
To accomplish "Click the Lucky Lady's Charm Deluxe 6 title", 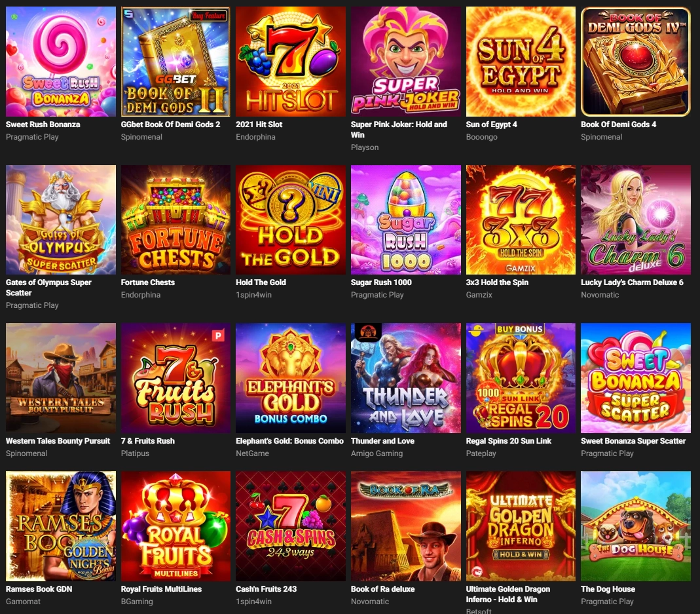I will tap(632, 282).
